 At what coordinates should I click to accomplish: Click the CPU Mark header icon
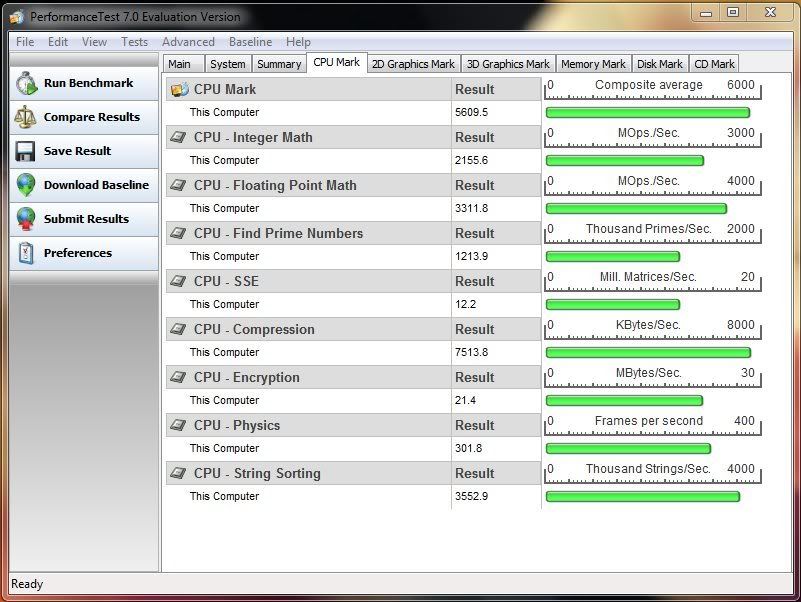(x=179, y=89)
